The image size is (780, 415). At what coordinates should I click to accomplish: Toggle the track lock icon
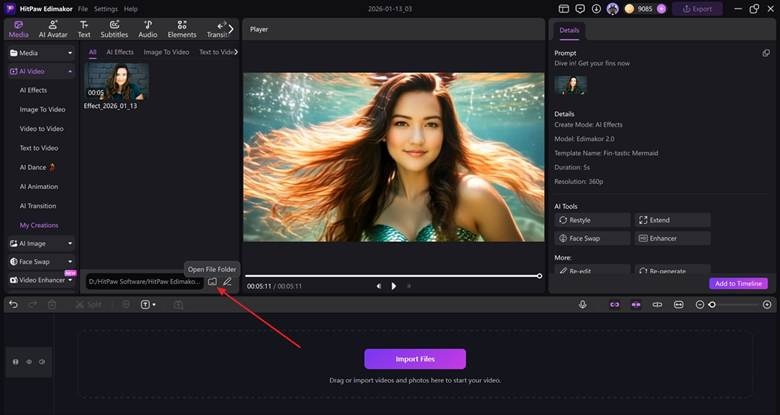coord(16,362)
